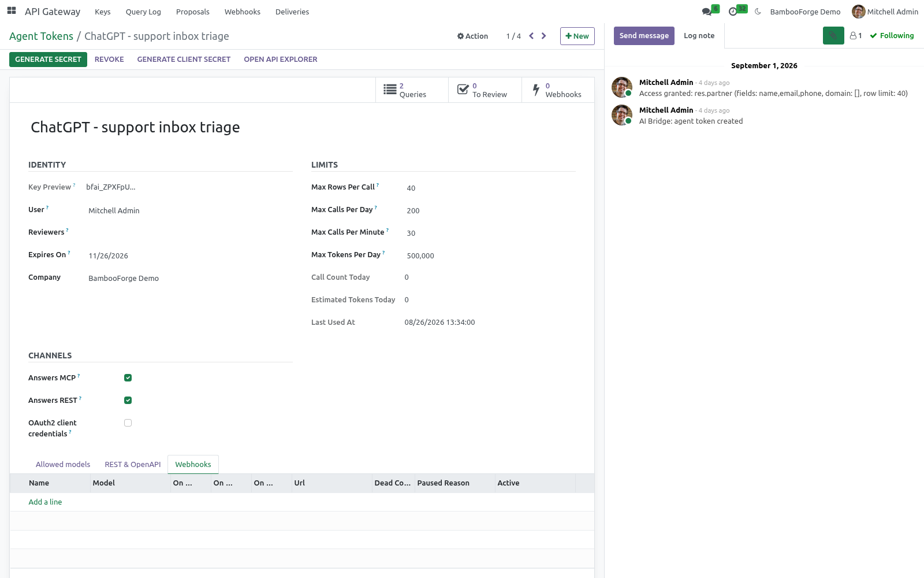Toggle the Following subscription button
The image size is (924, 578).
click(x=892, y=36)
